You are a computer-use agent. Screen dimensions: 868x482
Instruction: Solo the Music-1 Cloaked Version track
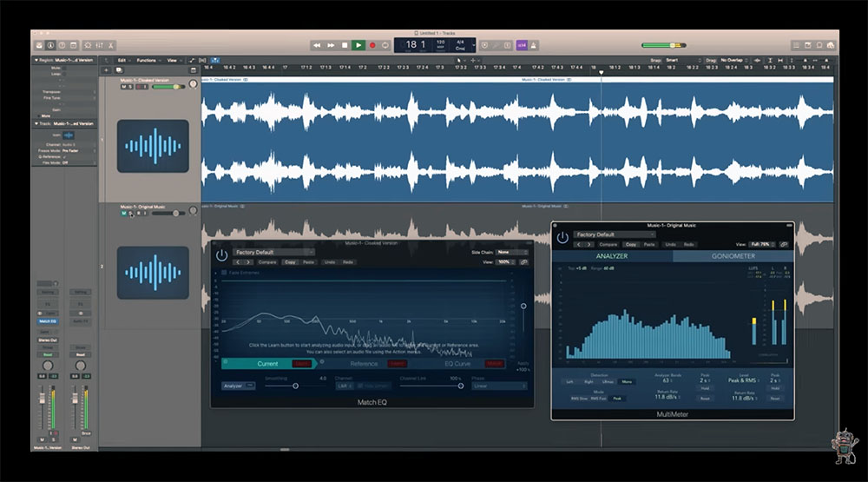(131, 87)
